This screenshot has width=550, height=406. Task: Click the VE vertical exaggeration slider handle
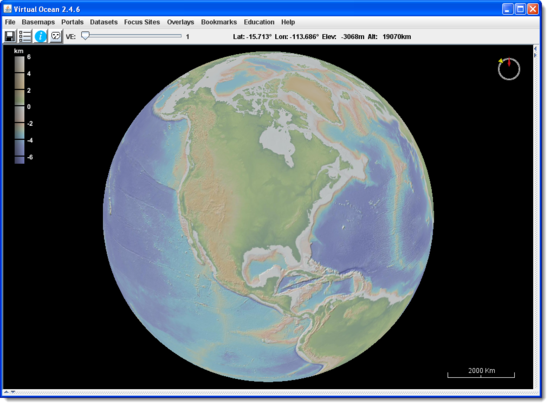[x=85, y=36]
